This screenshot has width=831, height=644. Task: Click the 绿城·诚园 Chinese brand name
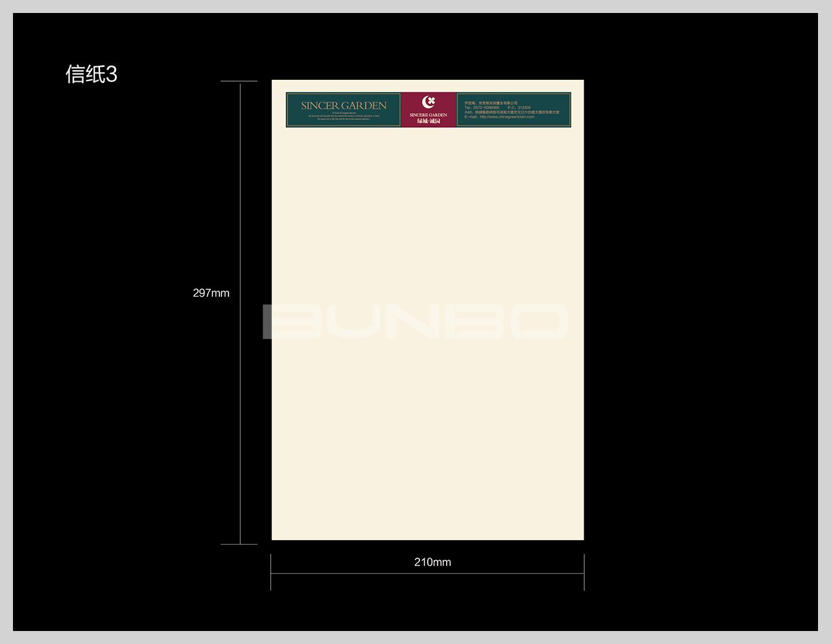coord(428,121)
